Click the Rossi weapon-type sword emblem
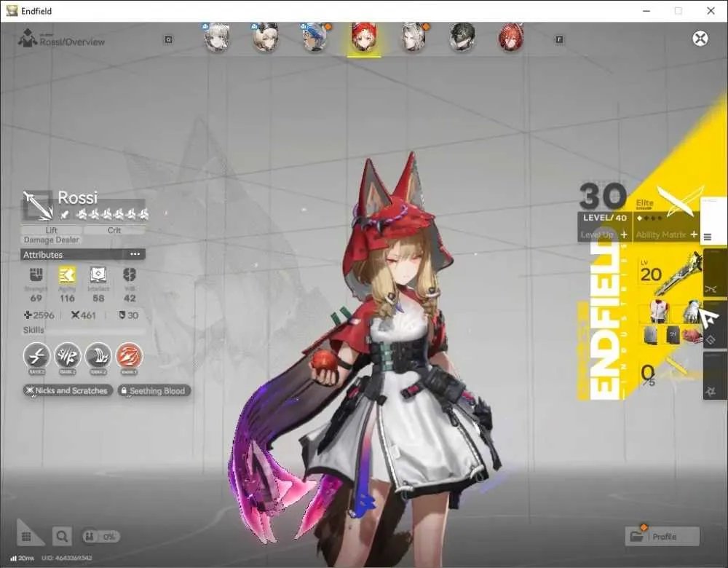The image size is (728, 568). click(38, 206)
